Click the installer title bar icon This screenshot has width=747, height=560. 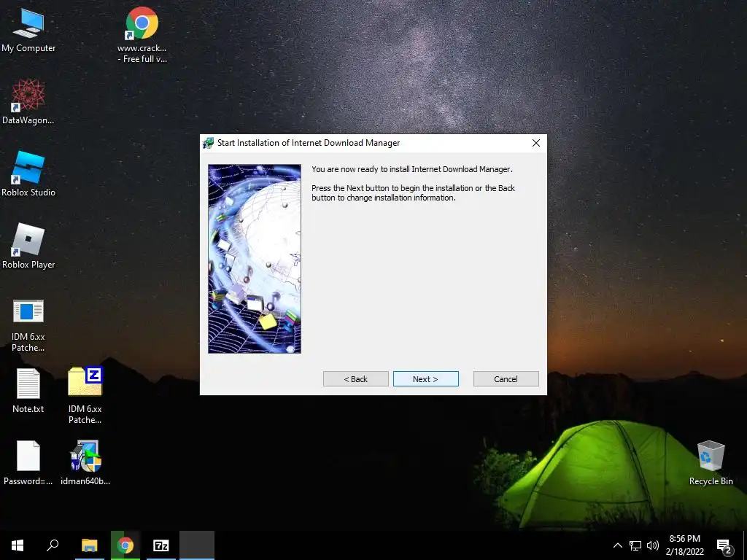point(208,143)
